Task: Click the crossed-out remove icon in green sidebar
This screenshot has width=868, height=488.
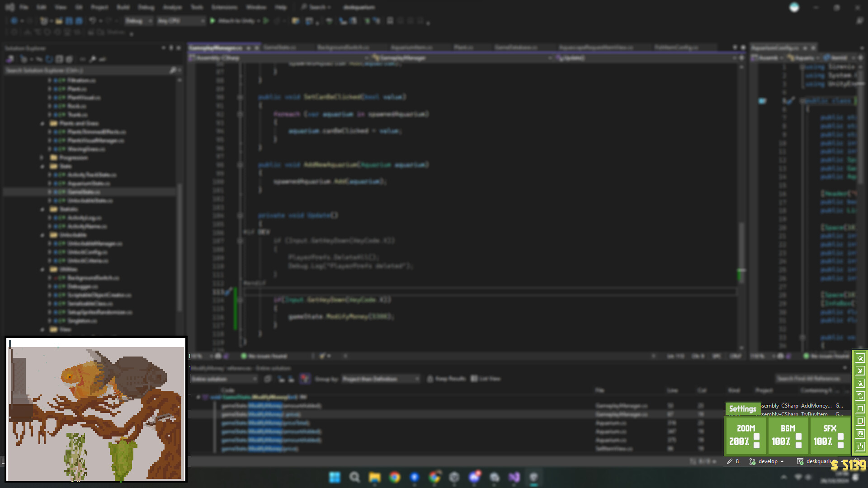Action: pos(860,371)
